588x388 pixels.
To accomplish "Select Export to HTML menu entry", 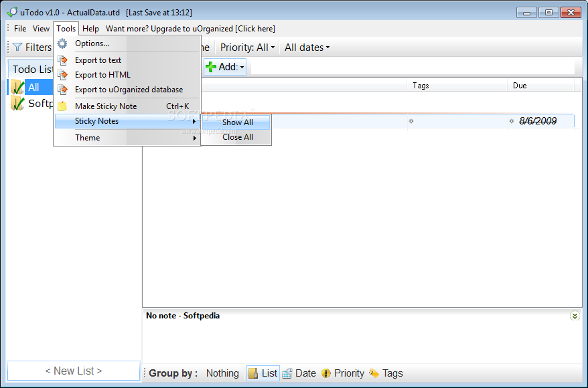I will (x=127, y=75).
